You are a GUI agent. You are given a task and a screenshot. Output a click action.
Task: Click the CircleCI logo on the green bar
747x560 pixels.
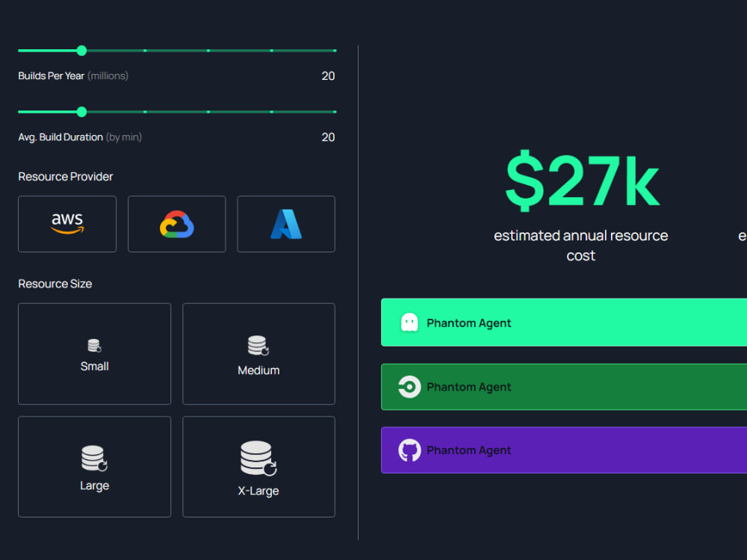click(x=409, y=387)
